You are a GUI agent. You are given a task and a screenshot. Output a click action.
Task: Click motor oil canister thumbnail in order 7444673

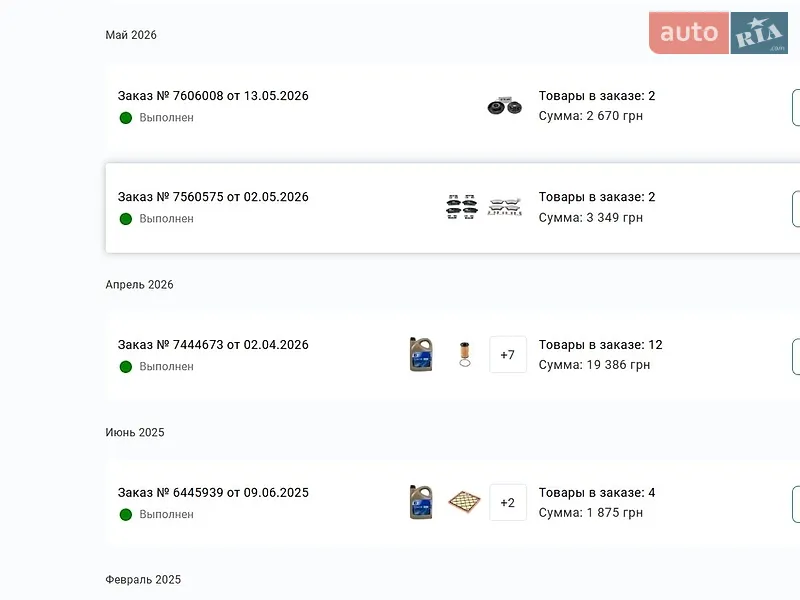point(421,354)
